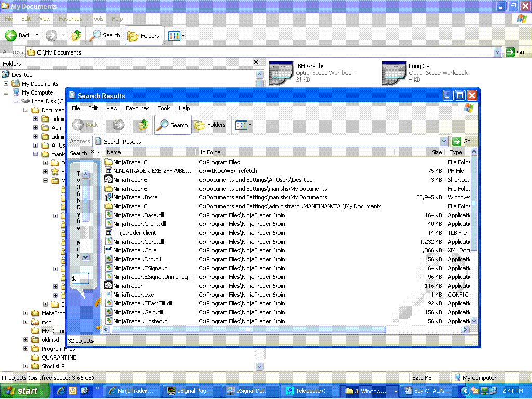Screen dimensions: 532x399
Task: Close the Search companion pane
Action: point(92,152)
